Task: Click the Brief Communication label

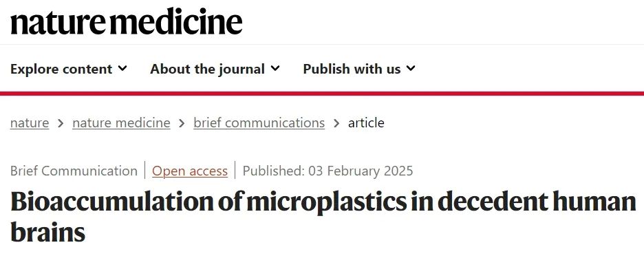Action: [x=74, y=171]
